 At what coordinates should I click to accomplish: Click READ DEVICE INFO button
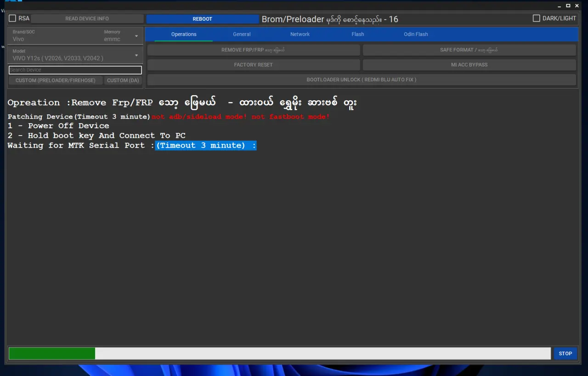pyautogui.click(x=87, y=19)
